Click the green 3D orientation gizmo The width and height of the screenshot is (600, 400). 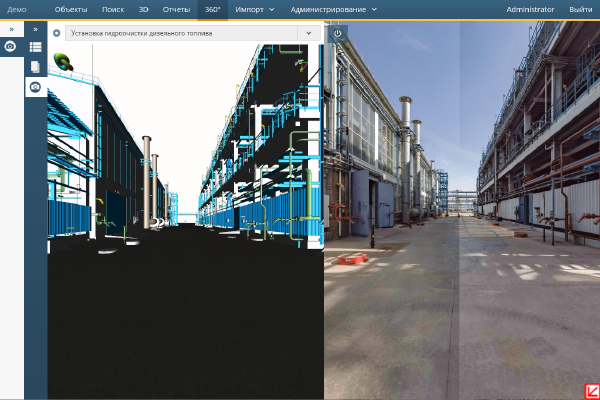click(x=64, y=61)
